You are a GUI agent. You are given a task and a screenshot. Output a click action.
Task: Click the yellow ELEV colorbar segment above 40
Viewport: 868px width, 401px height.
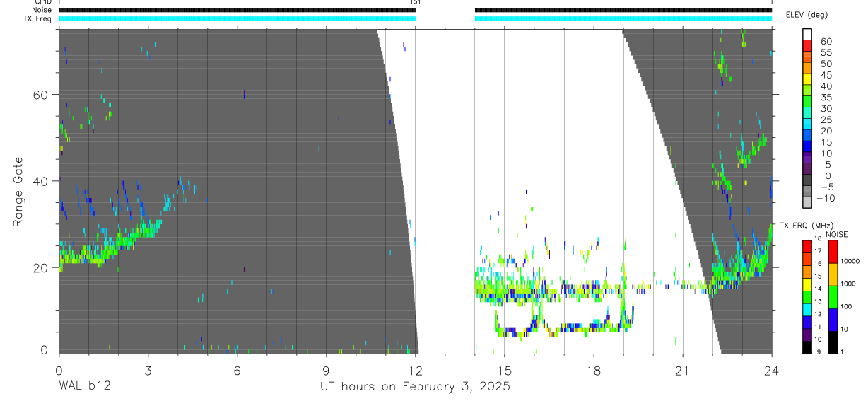pos(807,79)
